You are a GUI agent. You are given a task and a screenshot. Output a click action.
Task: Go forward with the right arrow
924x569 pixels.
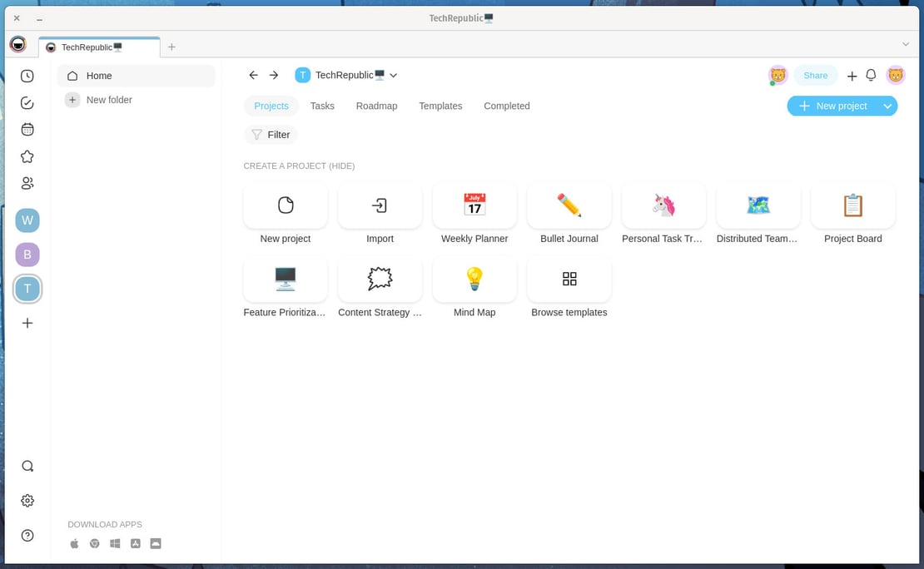coord(273,75)
